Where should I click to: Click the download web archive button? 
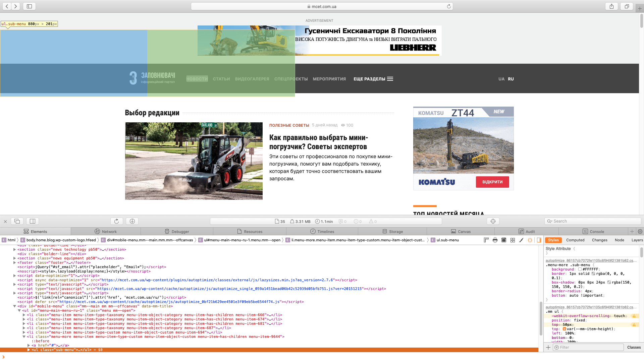132,221
